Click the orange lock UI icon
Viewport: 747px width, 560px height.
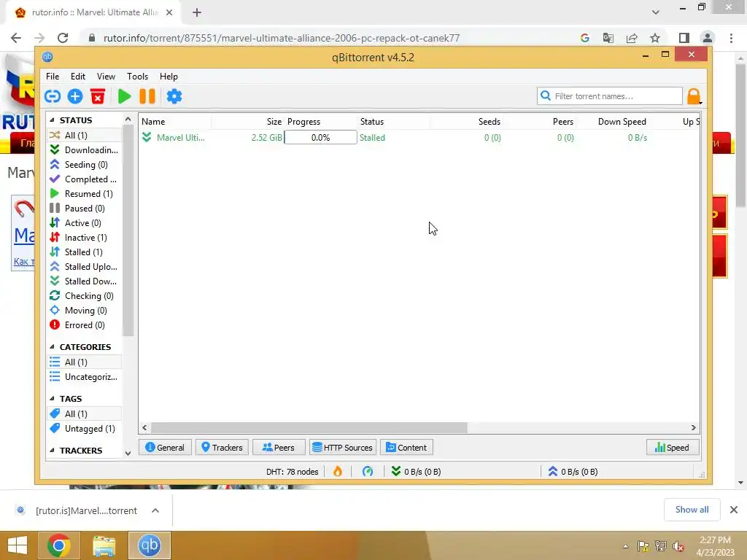[x=694, y=96]
